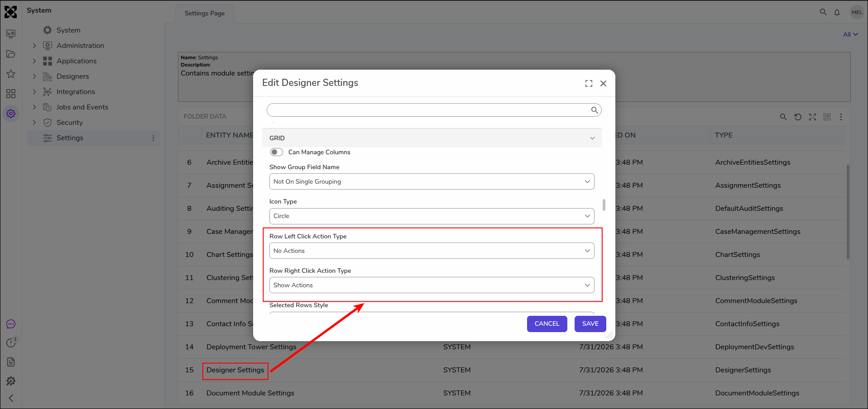This screenshot has width=868, height=409.
Task: Open the chat bubble sidebar icon
Action: pyautogui.click(x=11, y=324)
